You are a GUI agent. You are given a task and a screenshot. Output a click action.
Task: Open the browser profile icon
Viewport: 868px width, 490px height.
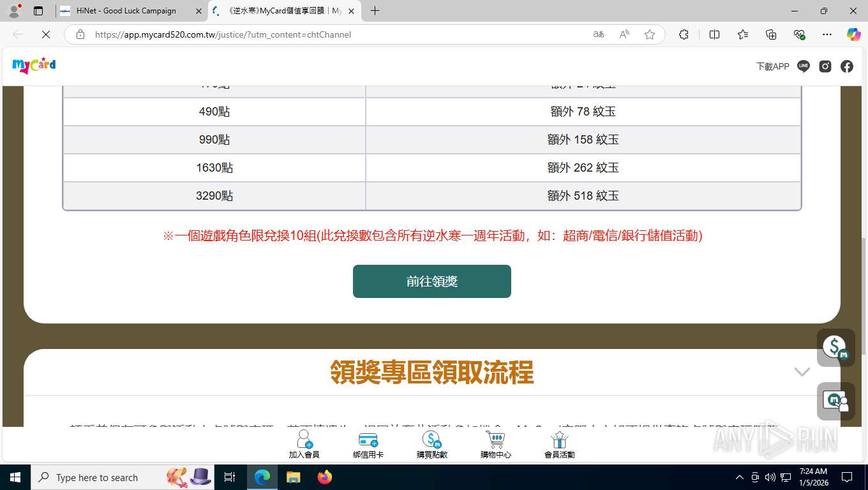[14, 11]
